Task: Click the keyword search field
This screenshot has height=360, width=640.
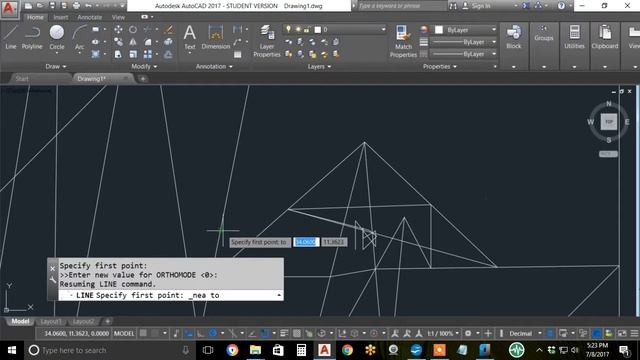Action: (402, 6)
